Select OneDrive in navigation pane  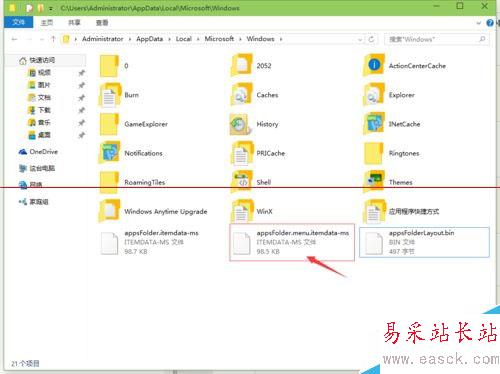pos(38,152)
